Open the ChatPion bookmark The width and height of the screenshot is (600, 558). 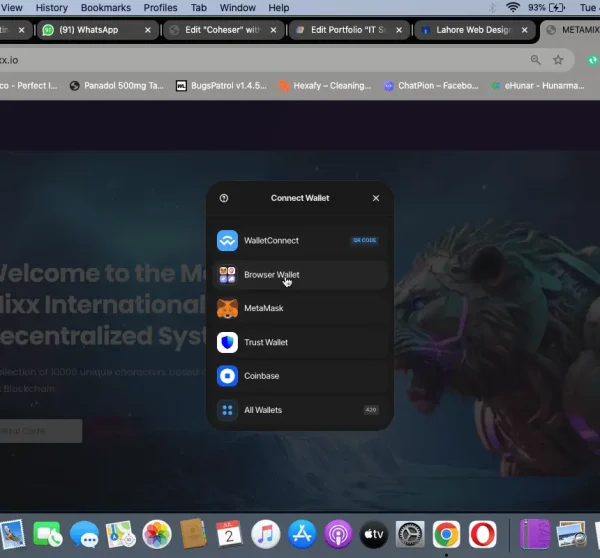click(428, 86)
